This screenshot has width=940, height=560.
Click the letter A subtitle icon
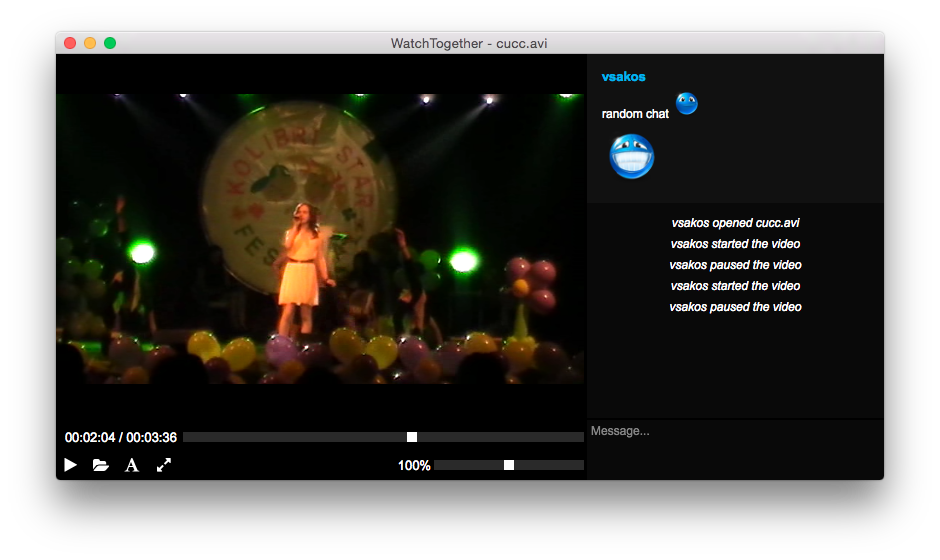point(132,465)
